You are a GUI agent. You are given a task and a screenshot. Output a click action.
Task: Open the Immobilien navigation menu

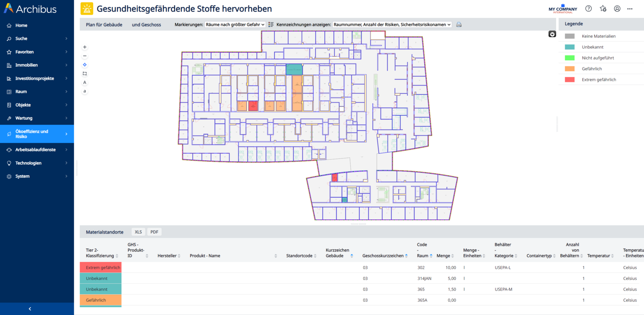pyautogui.click(x=37, y=65)
